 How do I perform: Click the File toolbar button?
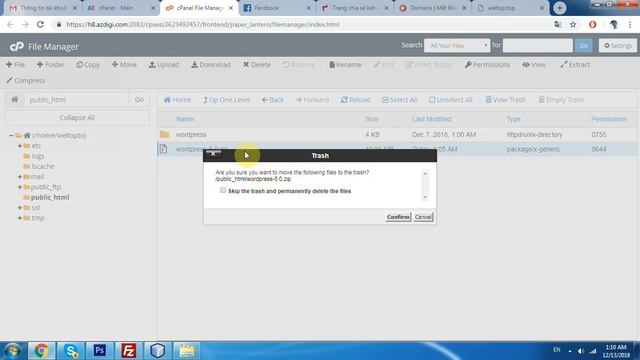point(16,64)
